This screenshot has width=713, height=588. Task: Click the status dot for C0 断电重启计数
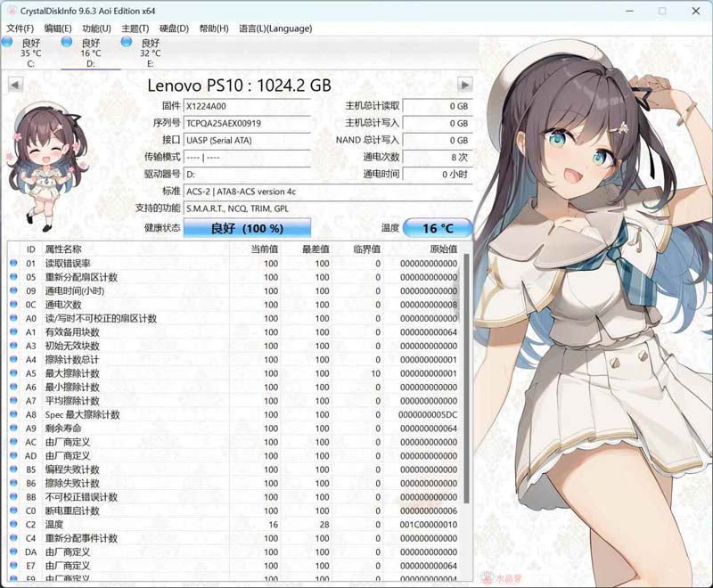pos(13,510)
